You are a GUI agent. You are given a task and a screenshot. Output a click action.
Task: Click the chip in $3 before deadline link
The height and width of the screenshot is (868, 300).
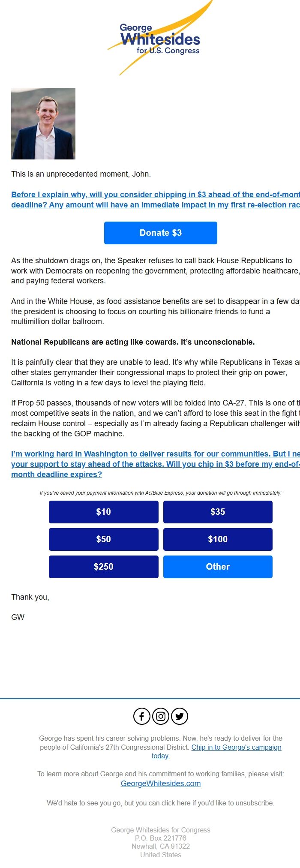click(x=150, y=463)
